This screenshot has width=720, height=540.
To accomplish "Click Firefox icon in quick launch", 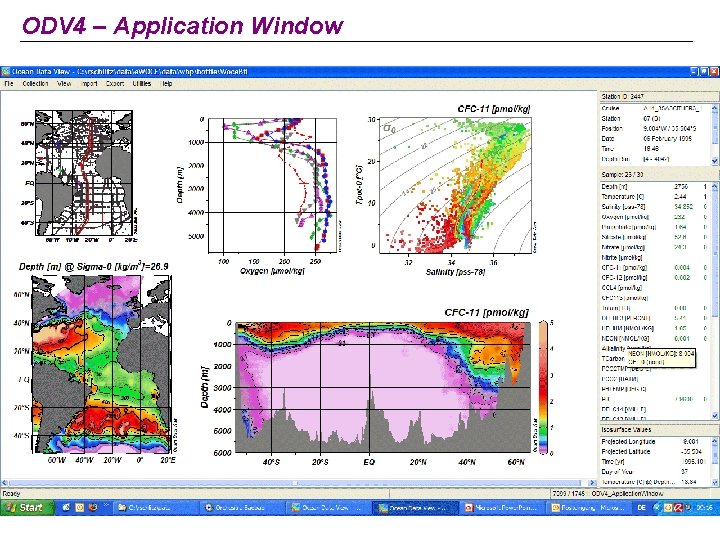I will (93, 507).
